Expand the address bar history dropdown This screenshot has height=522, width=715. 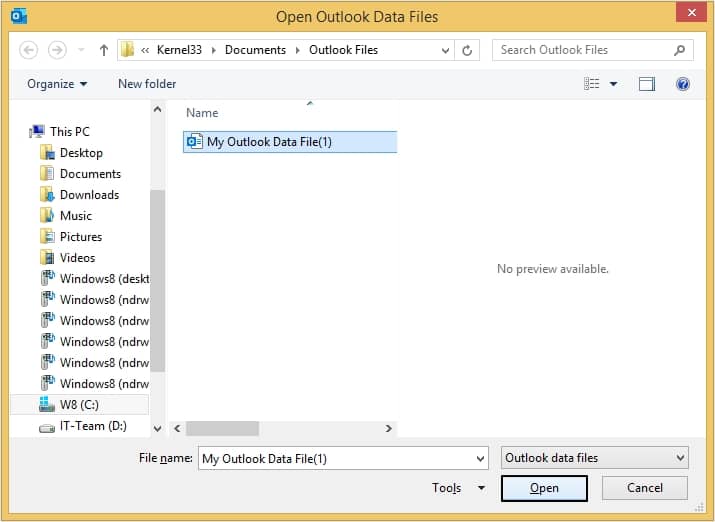tap(446, 50)
